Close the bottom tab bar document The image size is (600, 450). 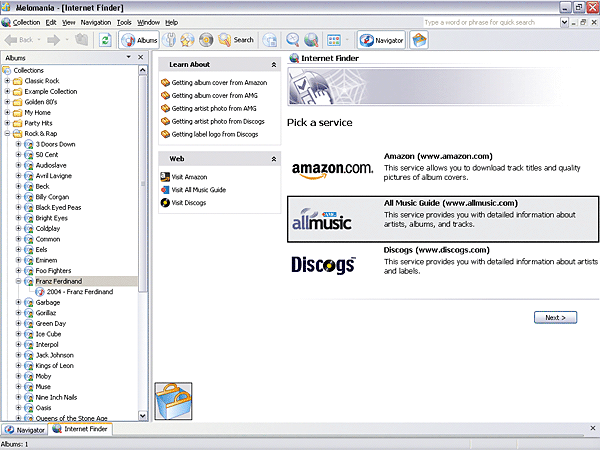[592, 428]
